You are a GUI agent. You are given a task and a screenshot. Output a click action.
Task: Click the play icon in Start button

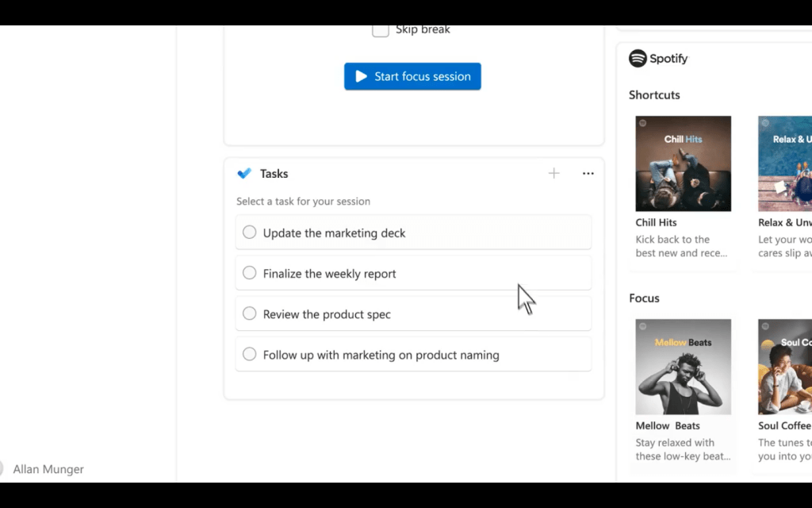[361, 76]
